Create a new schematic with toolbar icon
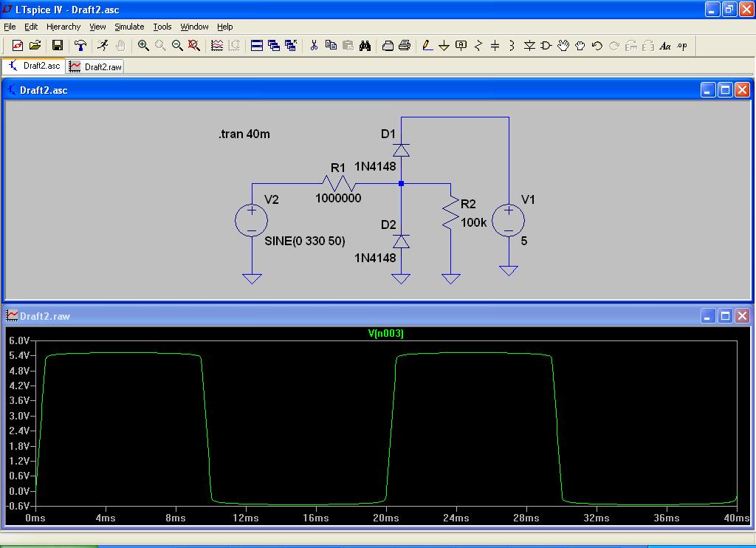 click(x=18, y=45)
